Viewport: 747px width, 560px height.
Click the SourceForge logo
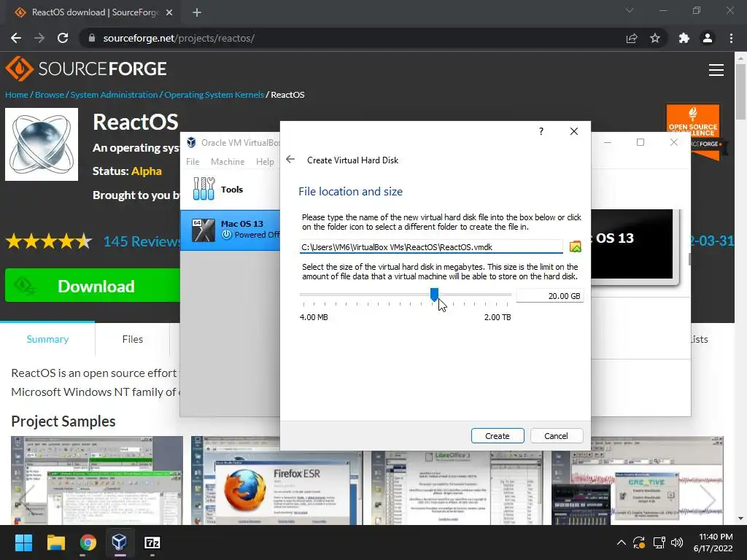point(86,69)
